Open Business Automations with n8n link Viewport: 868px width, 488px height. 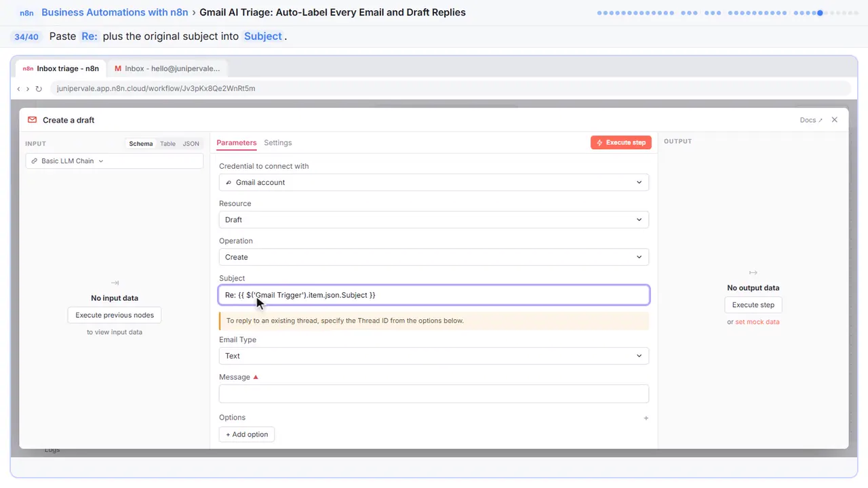[x=115, y=12]
